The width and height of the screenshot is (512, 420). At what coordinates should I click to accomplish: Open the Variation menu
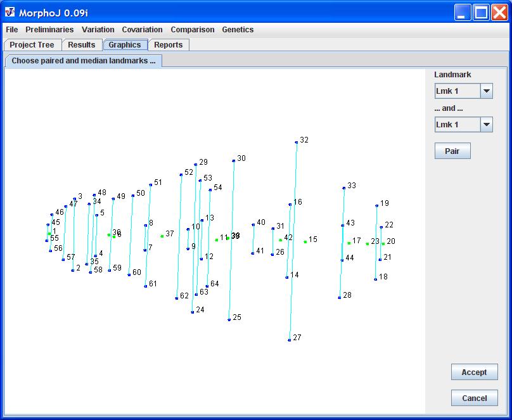tap(98, 30)
